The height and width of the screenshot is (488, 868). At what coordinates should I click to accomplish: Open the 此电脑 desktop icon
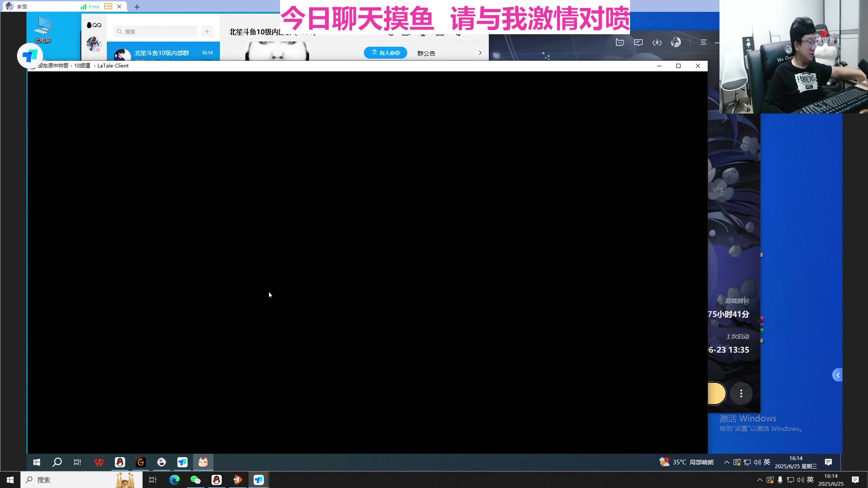(x=43, y=30)
